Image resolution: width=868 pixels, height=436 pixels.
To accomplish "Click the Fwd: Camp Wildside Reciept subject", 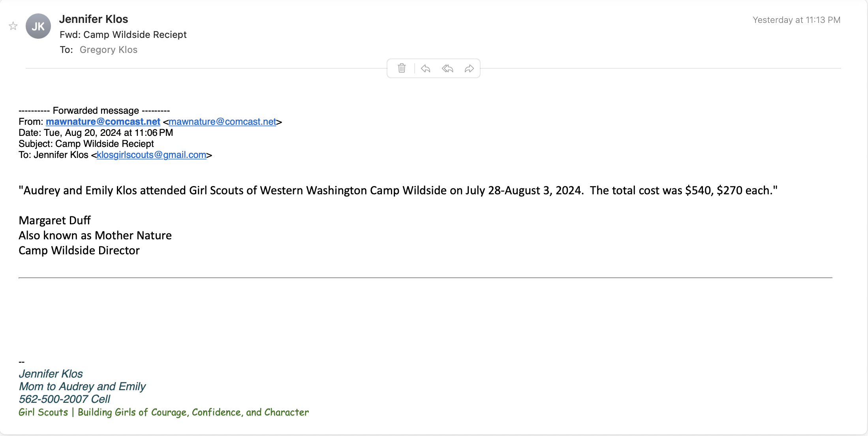I will [123, 35].
